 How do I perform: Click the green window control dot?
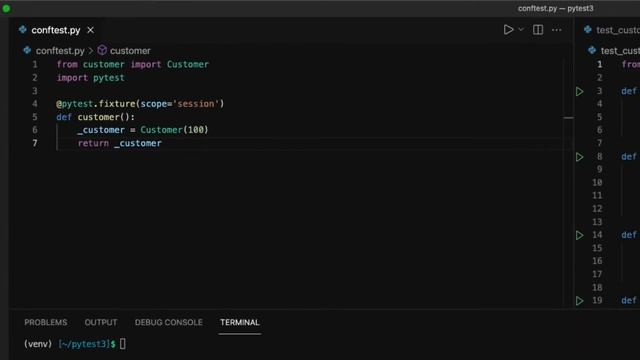(6, 8)
